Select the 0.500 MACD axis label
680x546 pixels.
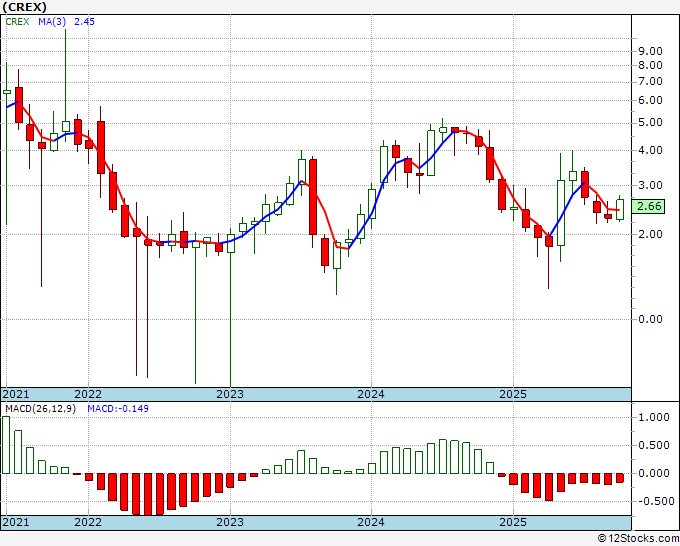pos(654,445)
